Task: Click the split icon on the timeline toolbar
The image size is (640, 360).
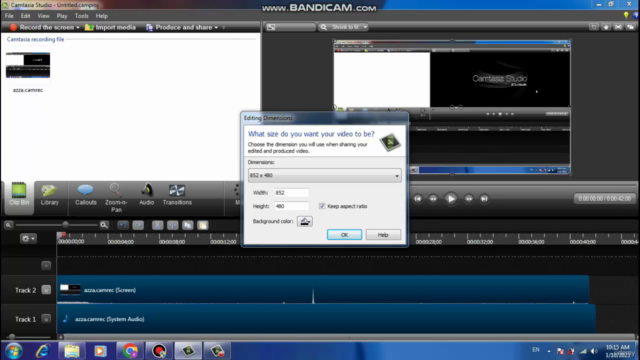Action: [x=173, y=225]
